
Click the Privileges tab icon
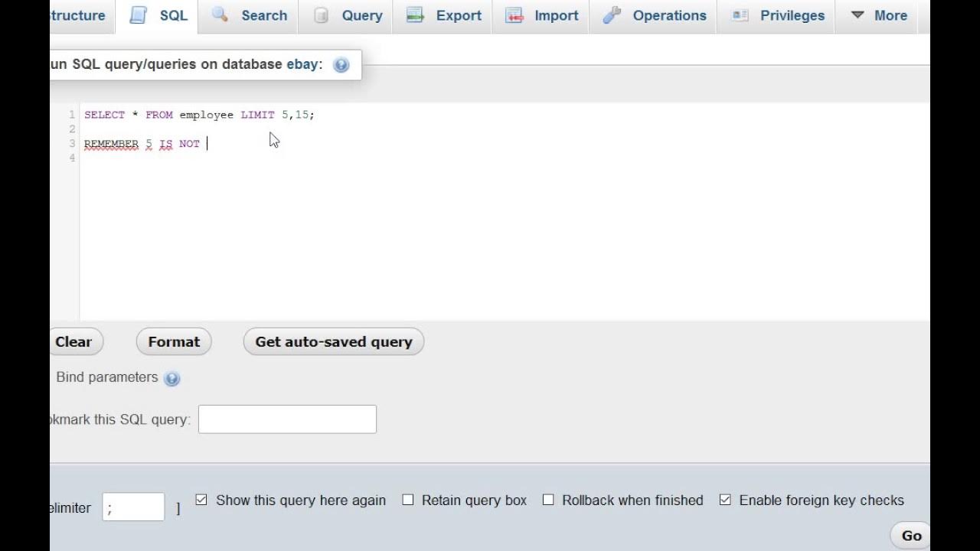[x=740, y=15]
